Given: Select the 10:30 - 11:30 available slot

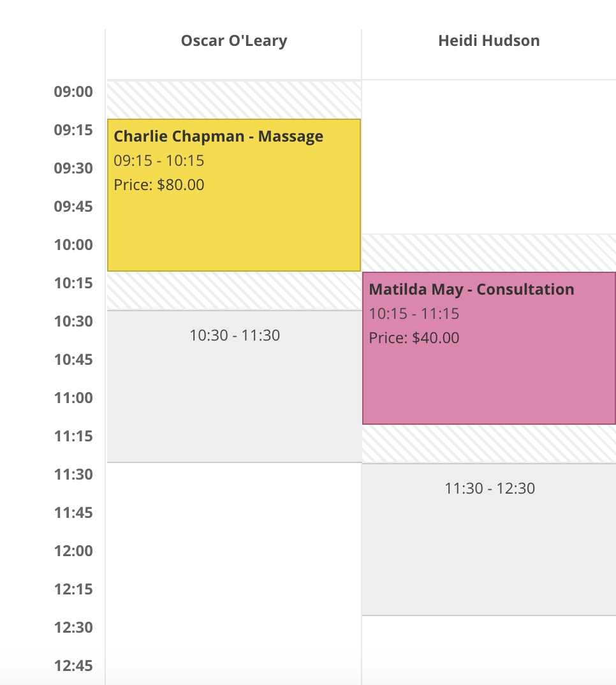Looking at the screenshot, I should click(234, 386).
